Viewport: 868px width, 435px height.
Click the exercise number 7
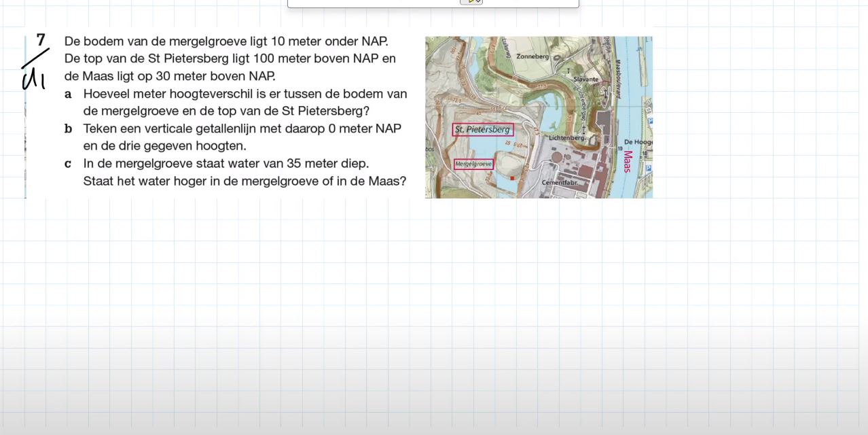[41, 40]
